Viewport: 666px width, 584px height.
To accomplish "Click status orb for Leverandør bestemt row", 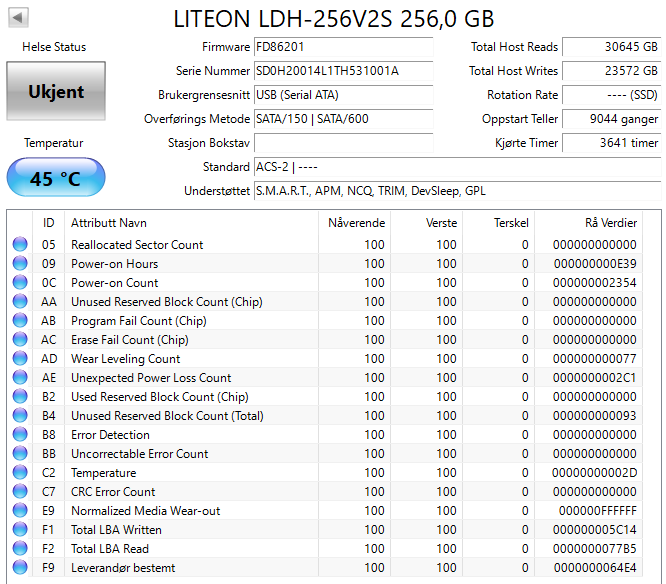I will pyautogui.click(x=20, y=567).
